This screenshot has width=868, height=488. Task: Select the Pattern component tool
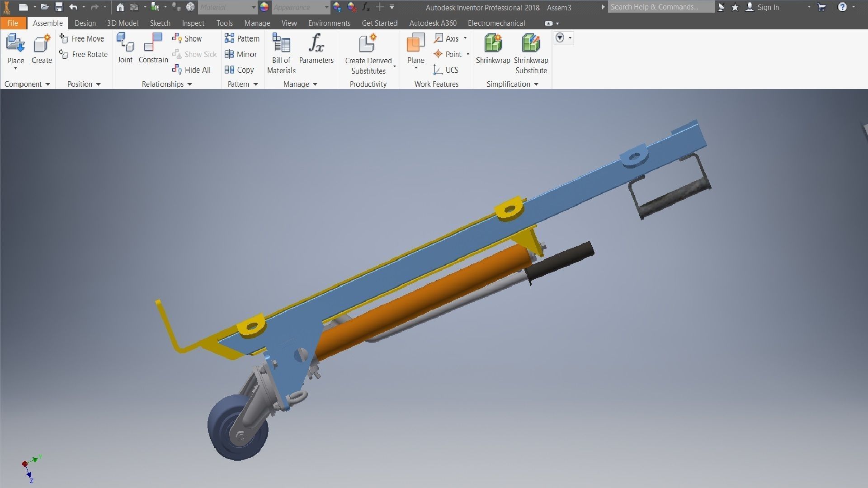pos(242,38)
